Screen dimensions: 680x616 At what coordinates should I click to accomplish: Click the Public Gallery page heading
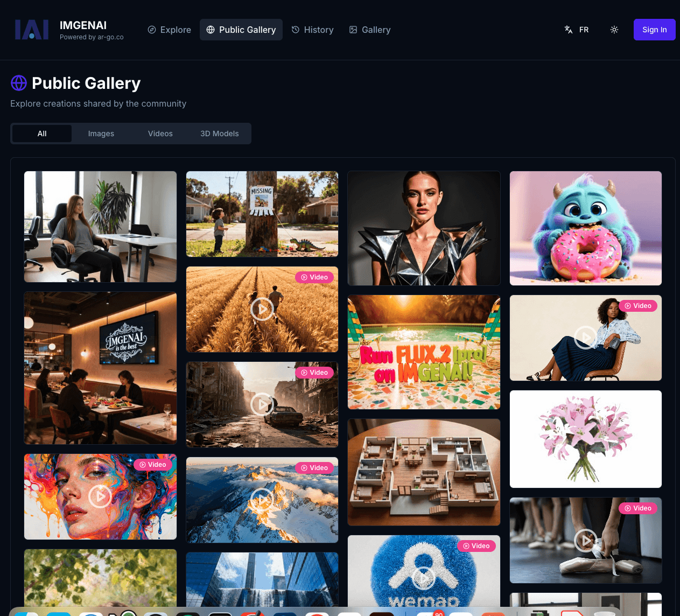(x=86, y=83)
